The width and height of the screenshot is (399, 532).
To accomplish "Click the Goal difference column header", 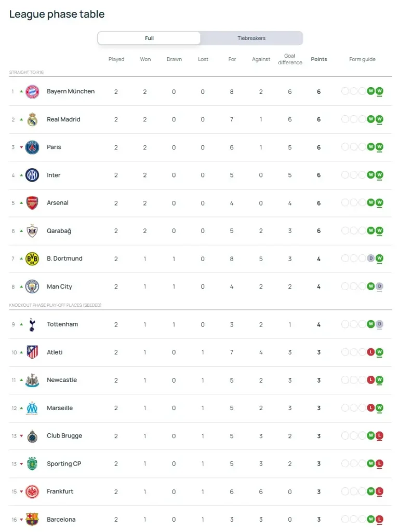I will click(290, 59).
